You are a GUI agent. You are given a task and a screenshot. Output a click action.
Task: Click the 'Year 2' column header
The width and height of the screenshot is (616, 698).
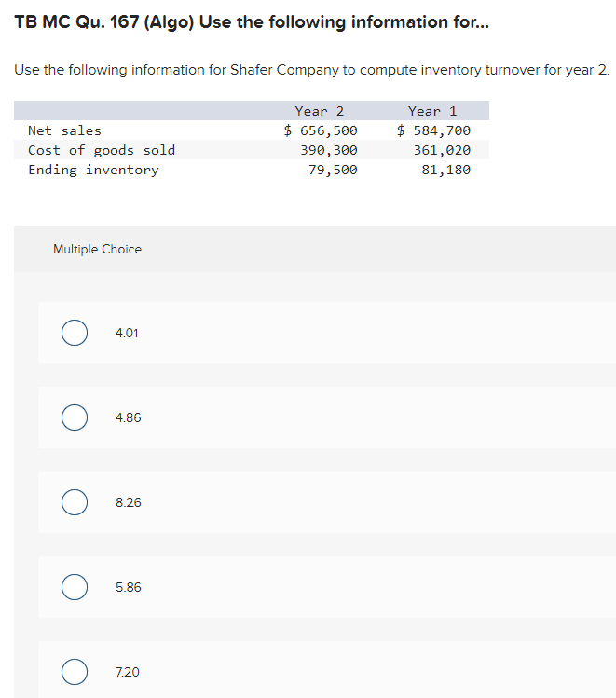click(x=320, y=111)
